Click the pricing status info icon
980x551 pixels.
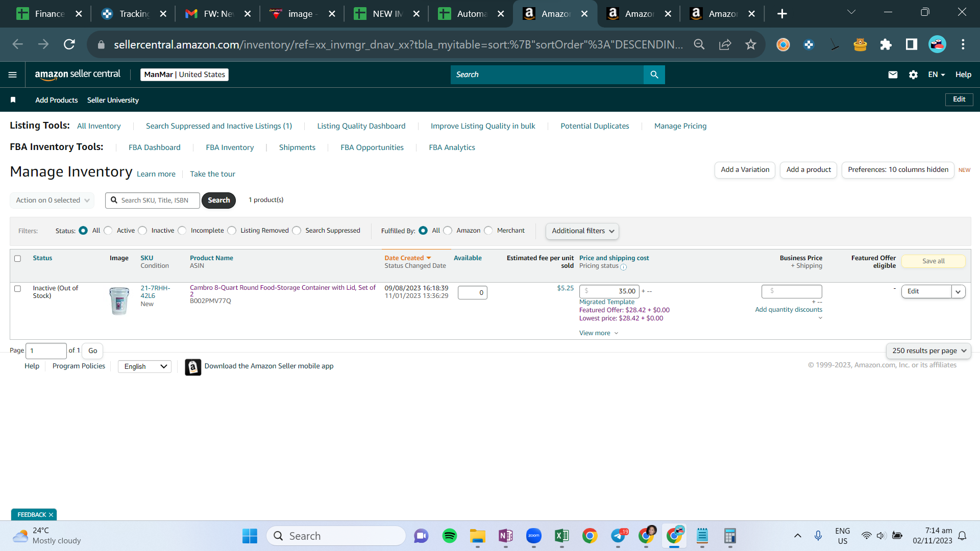point(623,267)
